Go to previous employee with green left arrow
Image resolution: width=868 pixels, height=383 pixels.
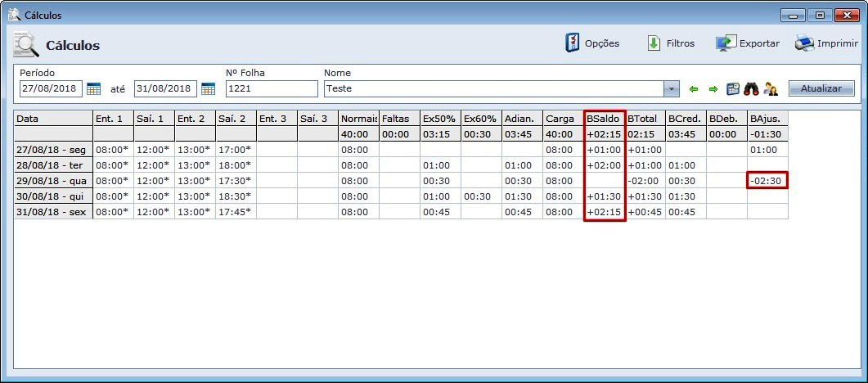694,88
